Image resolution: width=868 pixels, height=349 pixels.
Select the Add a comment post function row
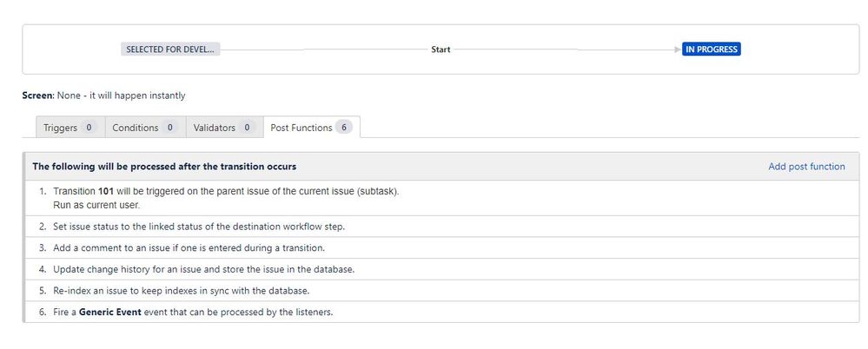pyautogui.click(x=441, y=247)
